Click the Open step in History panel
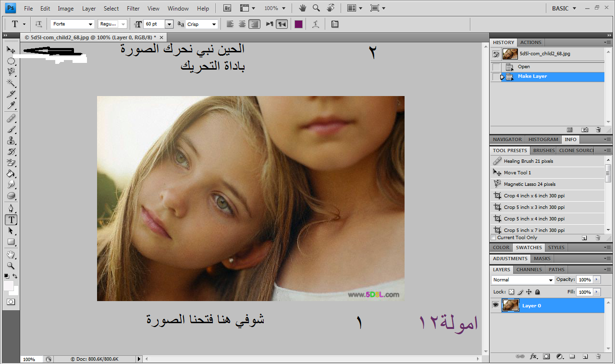The width and height of the screenshot is (615, 364). pyautogui.click(x=524, y=67)
